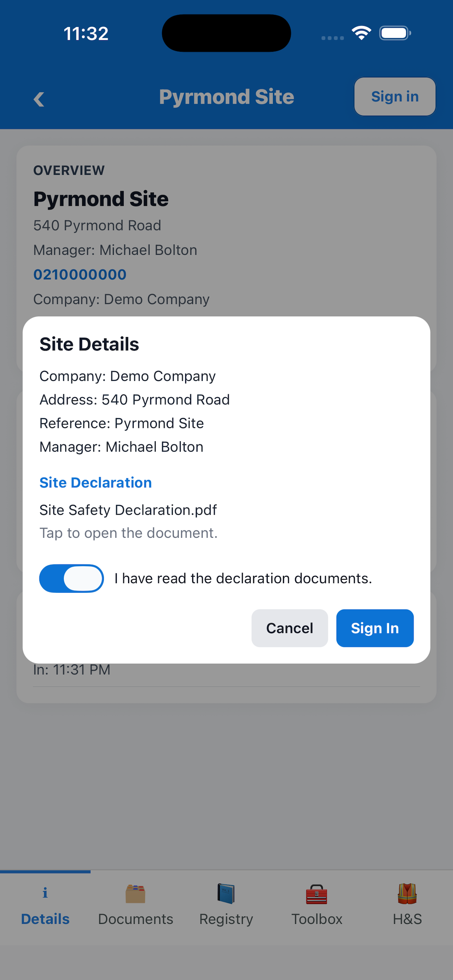Switch to the Documents tab label
Screen dimensions: 453x980
tap(136, 919)
